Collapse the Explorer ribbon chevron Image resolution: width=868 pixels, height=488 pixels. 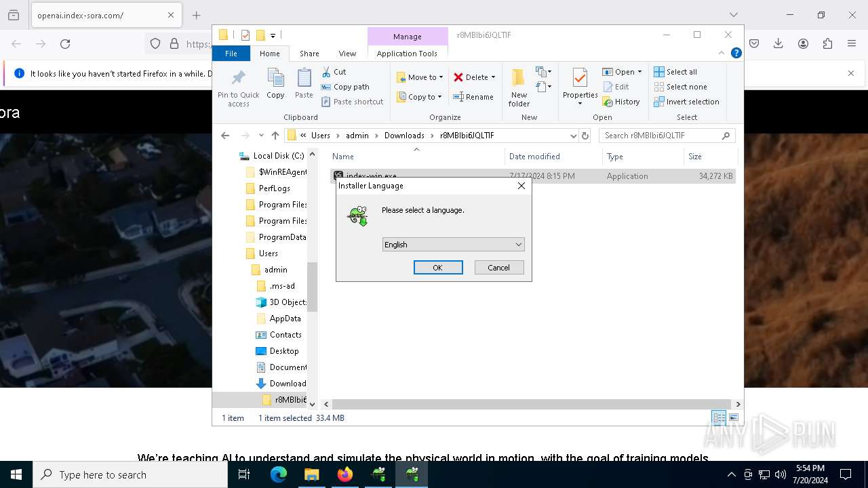[722, 53]
